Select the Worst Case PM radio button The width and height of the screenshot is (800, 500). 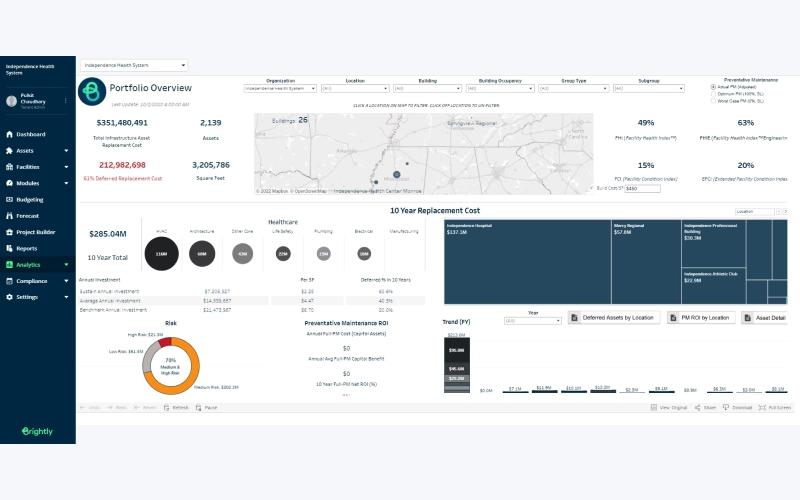point(713,101)
